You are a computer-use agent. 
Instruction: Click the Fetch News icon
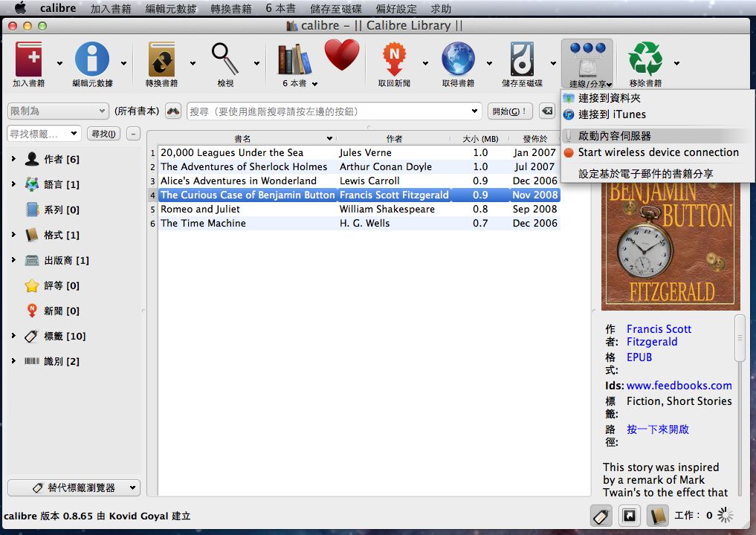tap(395, 59)
